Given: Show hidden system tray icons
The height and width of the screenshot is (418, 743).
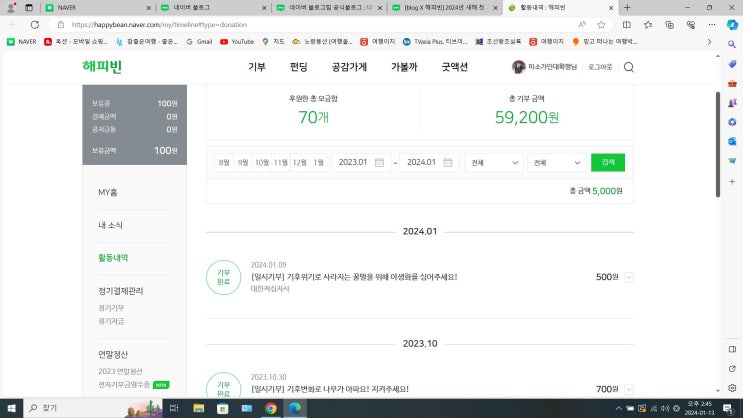Looking at the screenshot, I should [x=618, y=408].
